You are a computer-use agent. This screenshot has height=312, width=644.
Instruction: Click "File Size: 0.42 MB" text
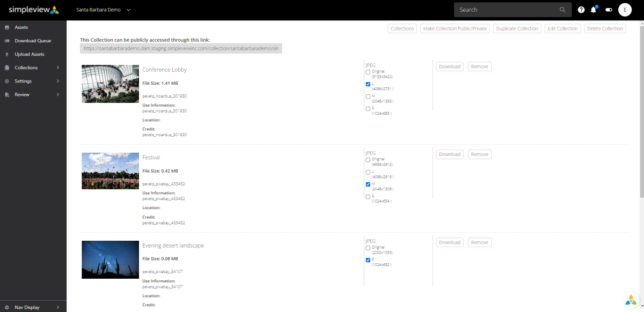(160, 170)
